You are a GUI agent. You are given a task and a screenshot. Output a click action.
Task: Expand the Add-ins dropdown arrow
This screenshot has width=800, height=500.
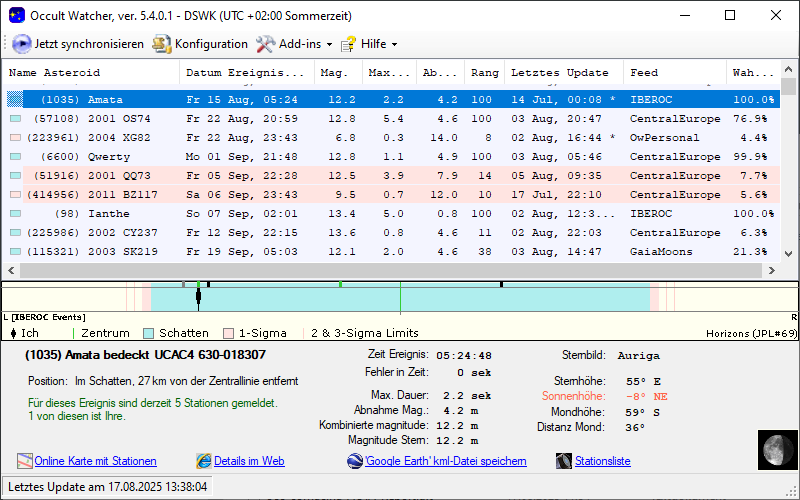coord(329,45)
